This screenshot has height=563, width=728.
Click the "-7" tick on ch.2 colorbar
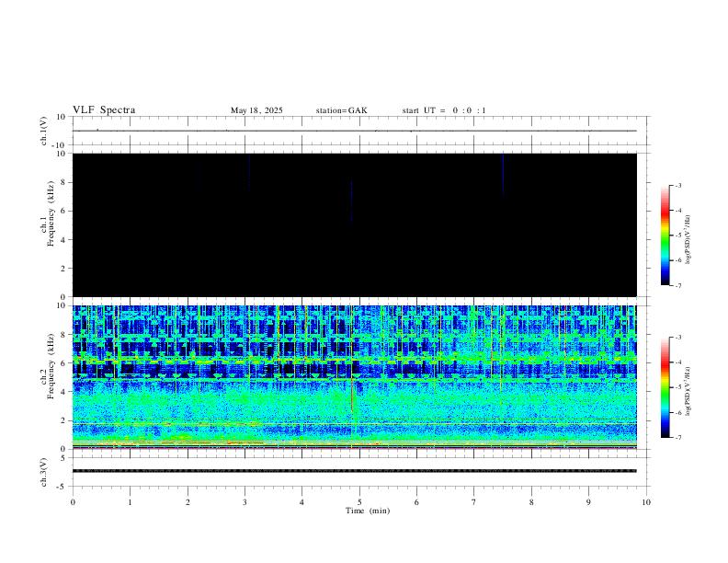tap(677, 437)
